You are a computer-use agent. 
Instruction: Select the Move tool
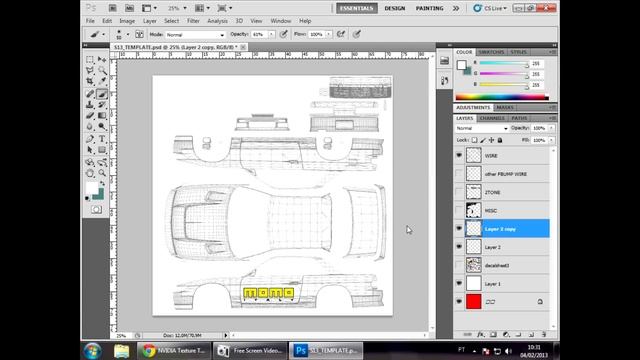[102, 60]
